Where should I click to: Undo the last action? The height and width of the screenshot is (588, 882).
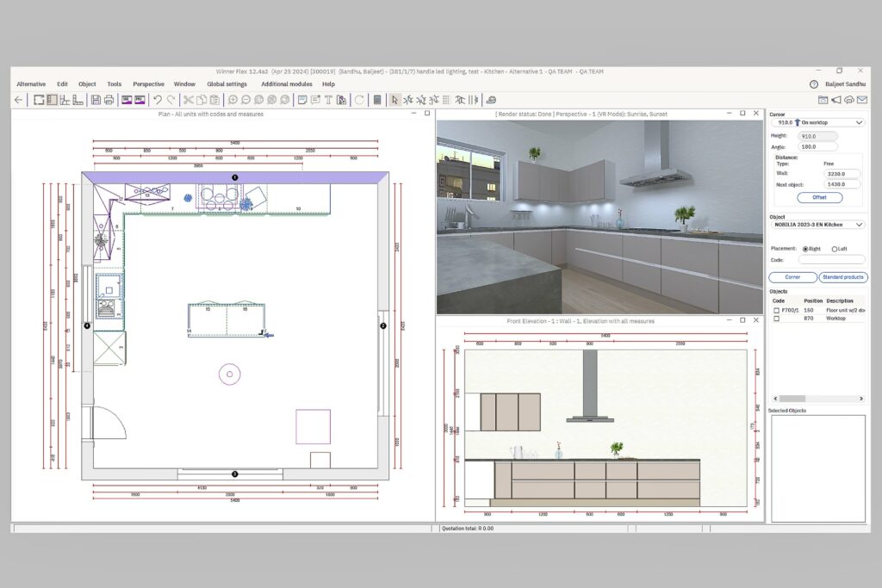[157, 100]
